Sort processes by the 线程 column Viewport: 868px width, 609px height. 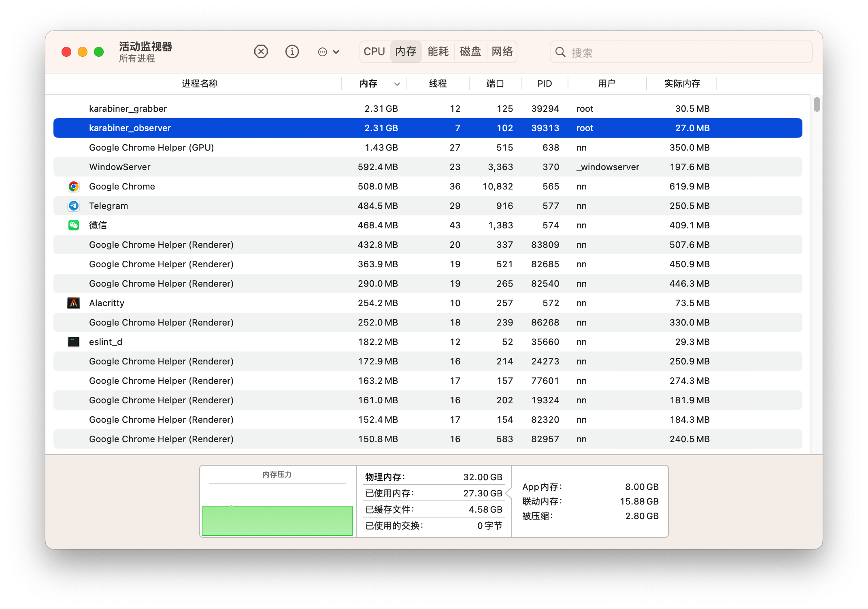438,83
